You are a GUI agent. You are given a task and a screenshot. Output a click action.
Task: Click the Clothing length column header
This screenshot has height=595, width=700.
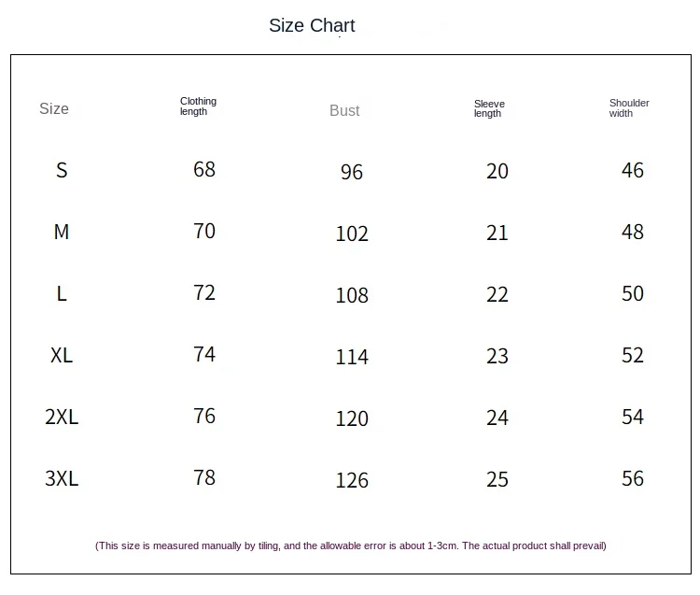(x=198, y=106)
